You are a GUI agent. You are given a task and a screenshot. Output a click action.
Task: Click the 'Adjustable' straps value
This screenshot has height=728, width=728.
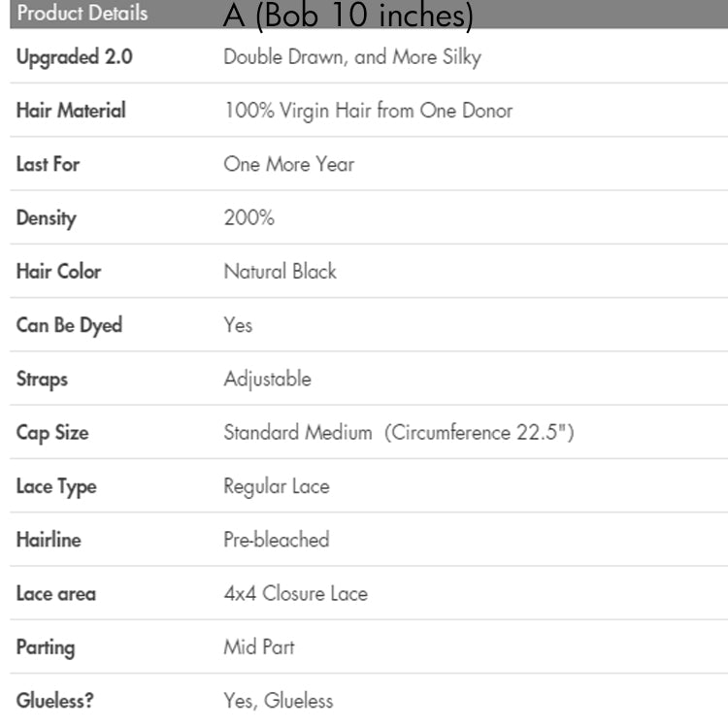tap(267, 379)
